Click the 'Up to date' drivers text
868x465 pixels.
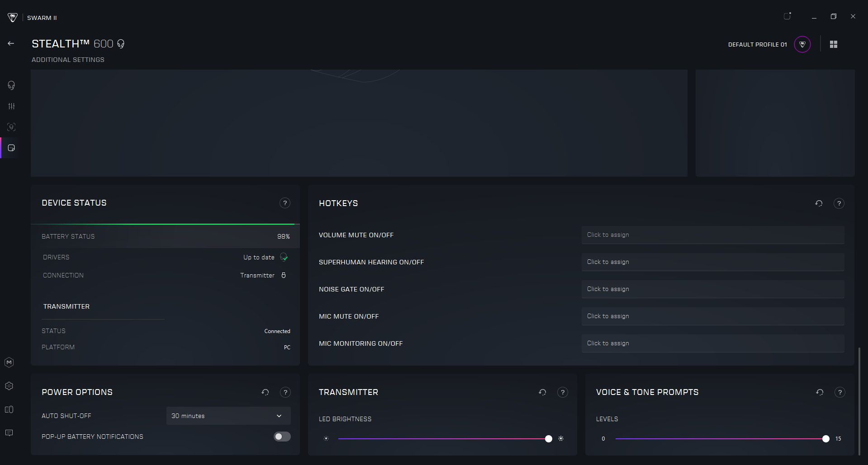(x=259, y=257)
